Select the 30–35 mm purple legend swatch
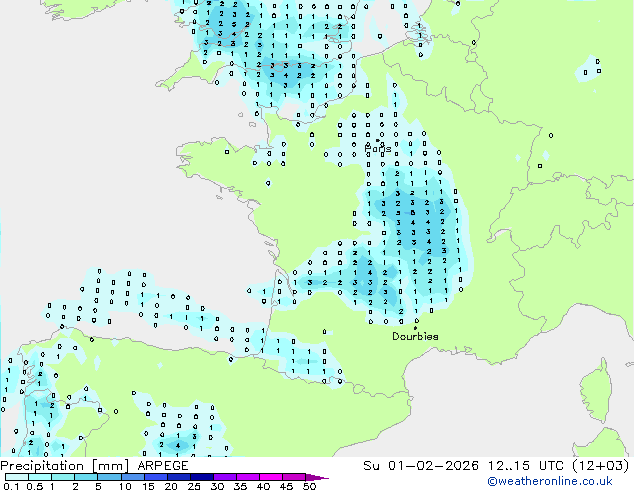The image size is (634, 490). click(224, 477)
